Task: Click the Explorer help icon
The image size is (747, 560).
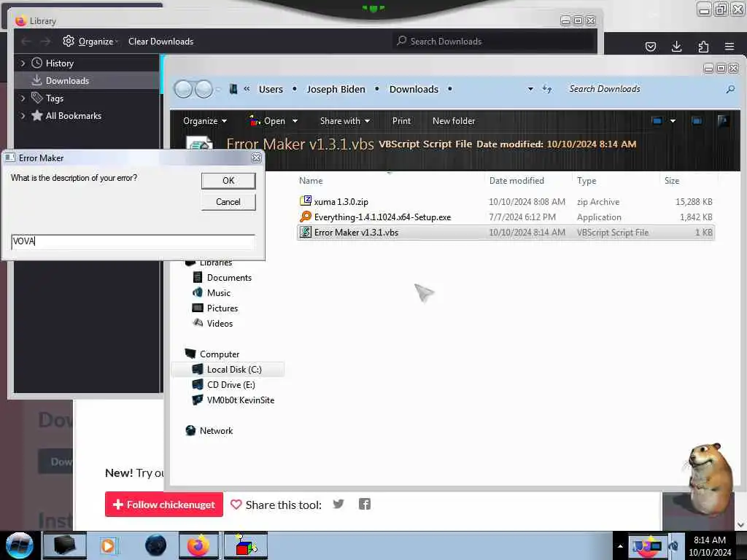Action: [723, 121]
